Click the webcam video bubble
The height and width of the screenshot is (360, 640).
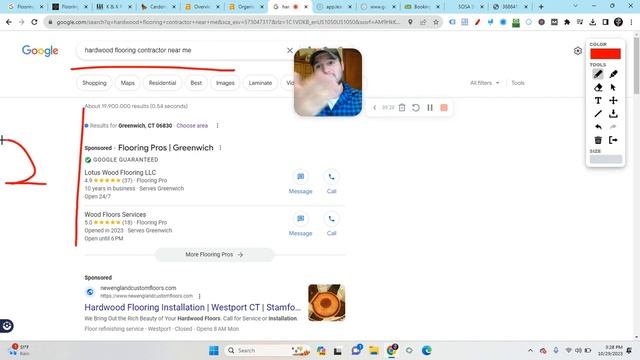tap(328, 82)
